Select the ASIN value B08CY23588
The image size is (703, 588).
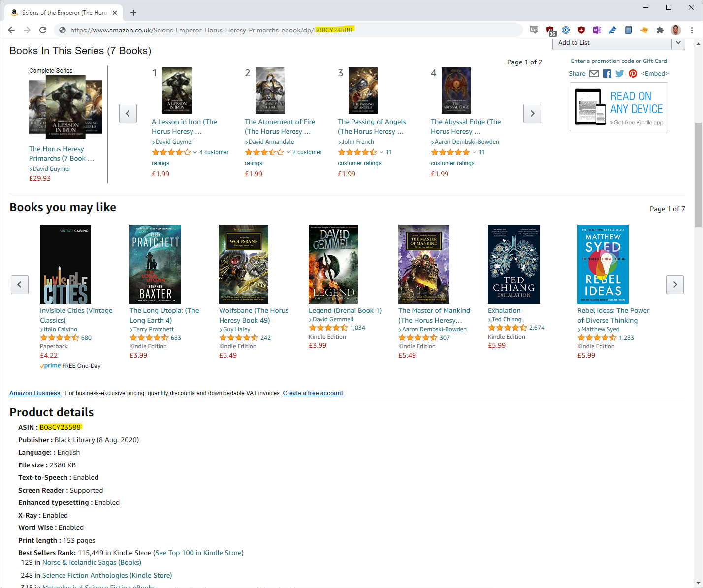click(60, 427)
